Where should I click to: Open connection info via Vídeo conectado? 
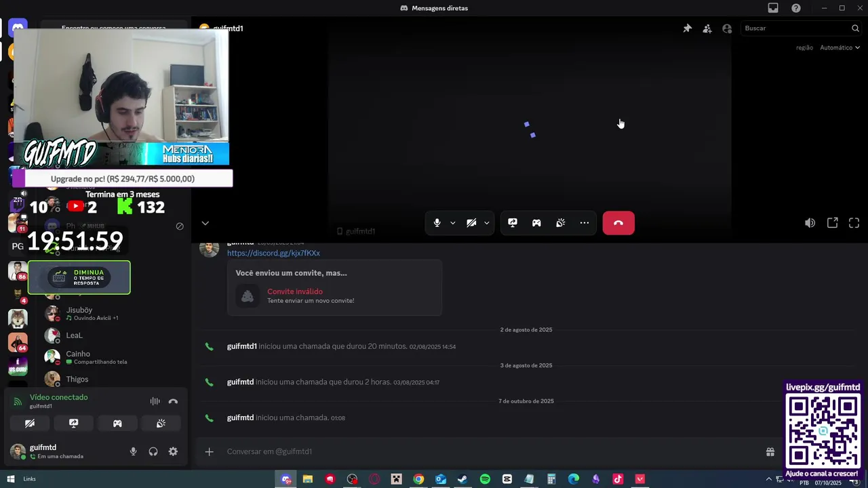58,397
